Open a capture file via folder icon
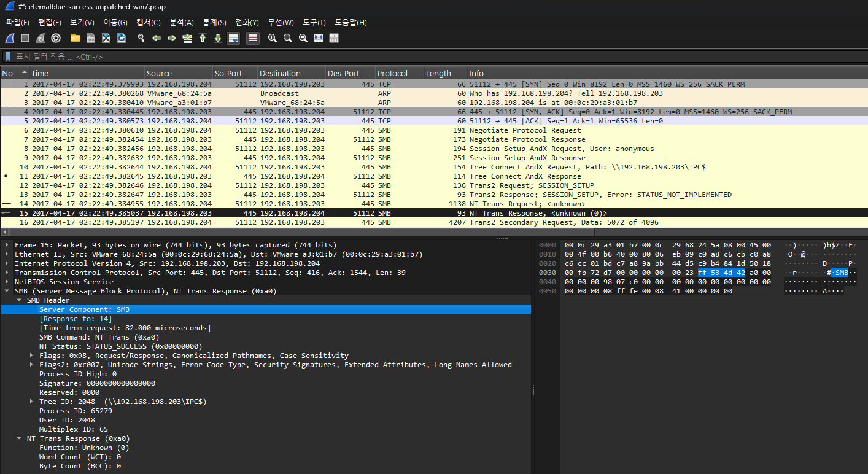Viewport: 868px width, 474px height. [x=76, y=38]
